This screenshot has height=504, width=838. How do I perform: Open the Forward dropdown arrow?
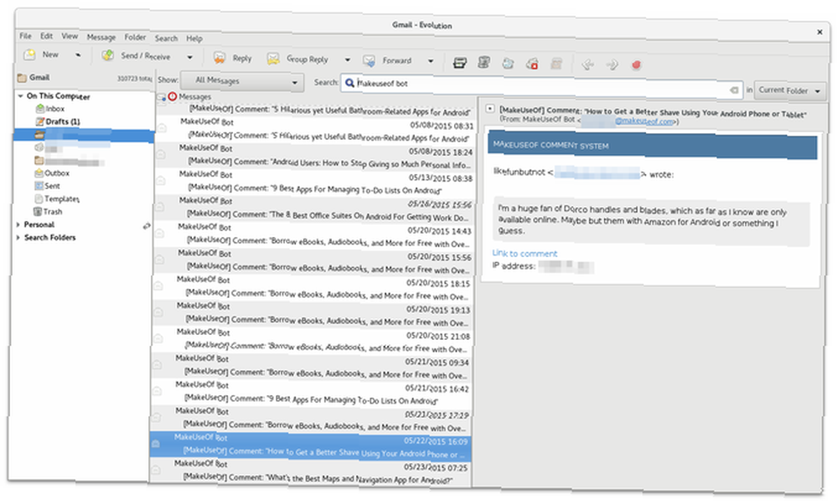tap(430, 61)
